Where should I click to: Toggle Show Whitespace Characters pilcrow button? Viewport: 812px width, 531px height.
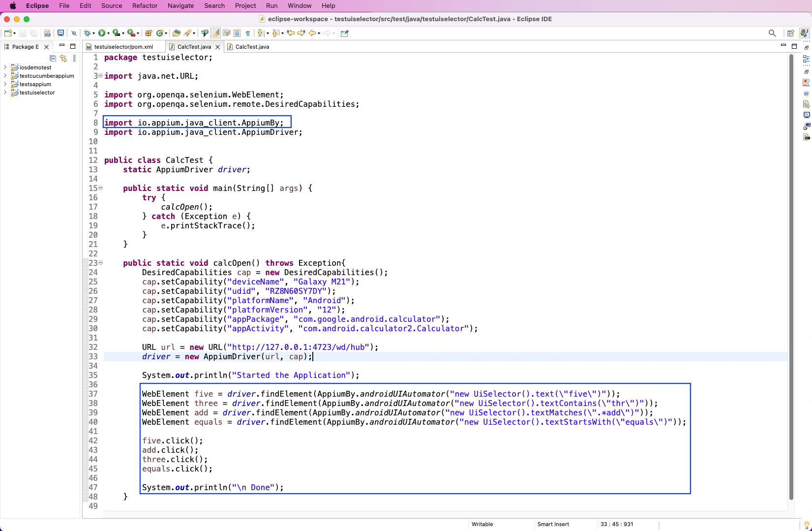[248, 33]
